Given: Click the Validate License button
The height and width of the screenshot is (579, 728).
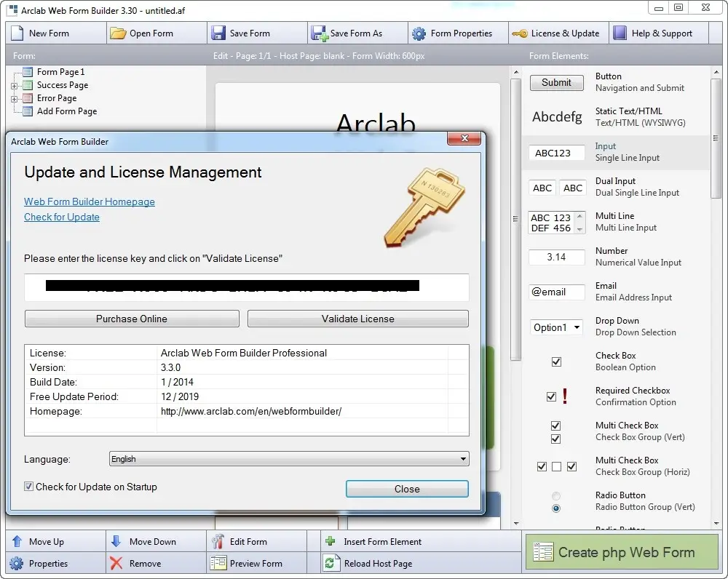Looking at the screenshot, I should coord(358,319).
